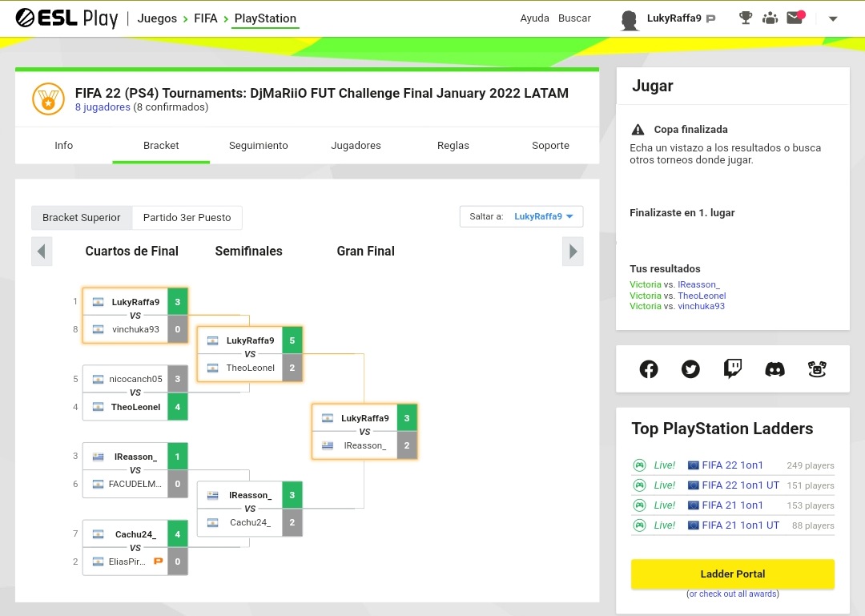Image resolution: width=865 pixels, height=616 pixels.
Task: Click the gamepad icon for FIFA 21 1on1
Action: pyautogui.click(x=639, y=505)
